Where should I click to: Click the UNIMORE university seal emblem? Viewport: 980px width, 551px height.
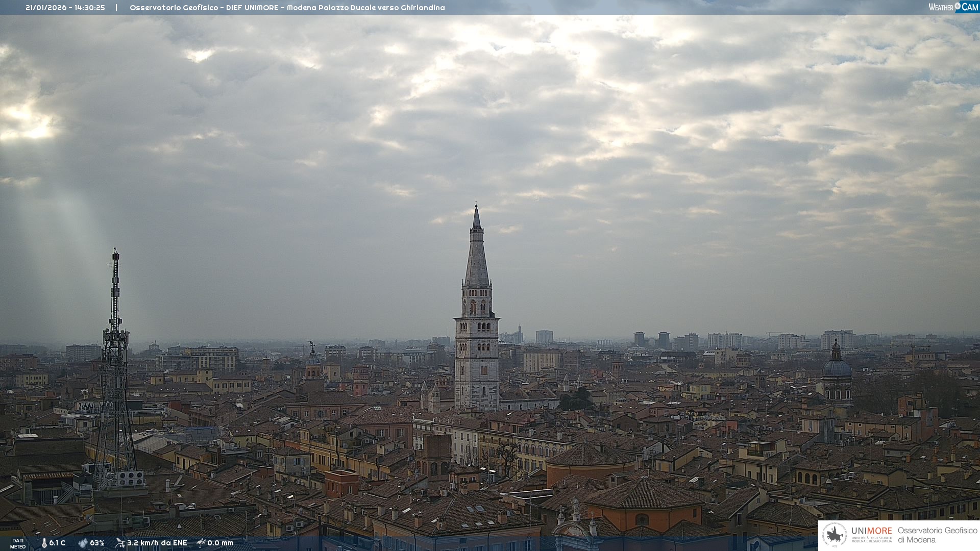835,535
